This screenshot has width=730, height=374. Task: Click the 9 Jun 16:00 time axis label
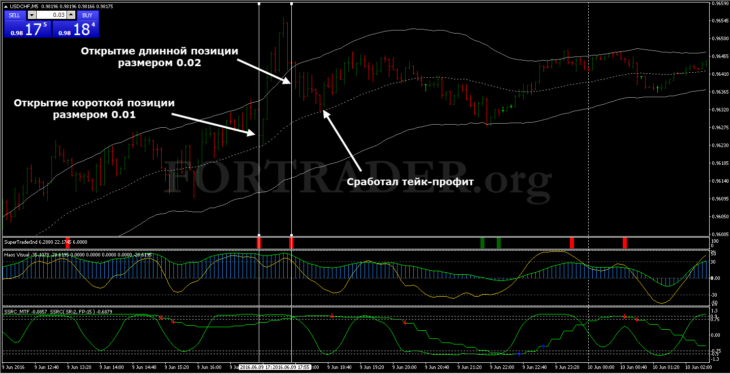point(210,367)
